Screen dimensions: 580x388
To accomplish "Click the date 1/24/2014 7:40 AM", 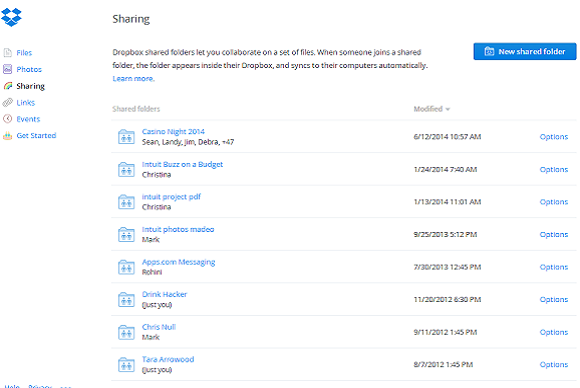I will [445, 169].
